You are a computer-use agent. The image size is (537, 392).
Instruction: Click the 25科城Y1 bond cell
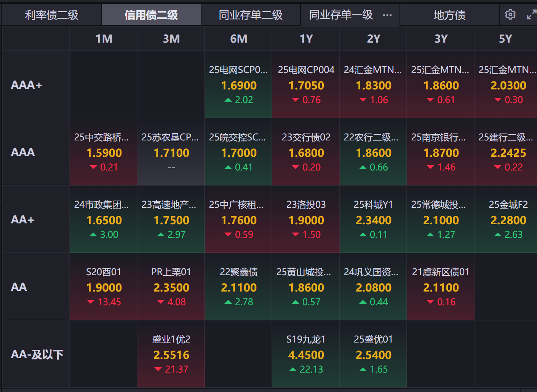tap(373, 219)
